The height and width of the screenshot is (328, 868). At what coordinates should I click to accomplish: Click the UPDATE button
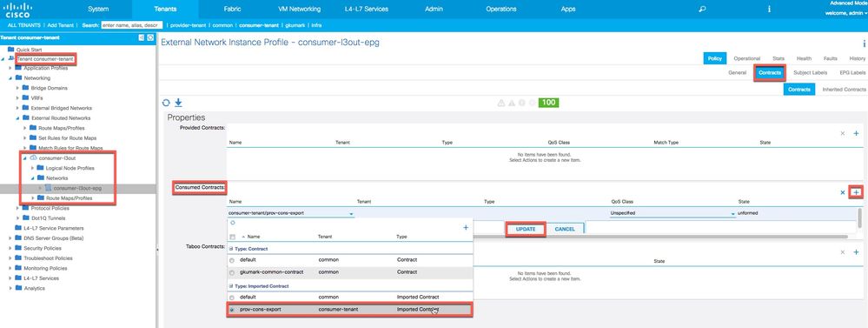tap(526, 229)
